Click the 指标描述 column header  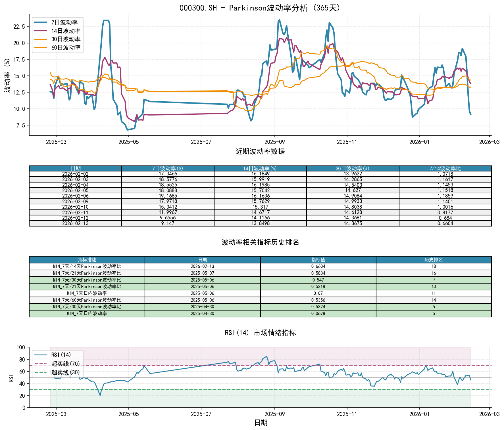tap(87, 260)
